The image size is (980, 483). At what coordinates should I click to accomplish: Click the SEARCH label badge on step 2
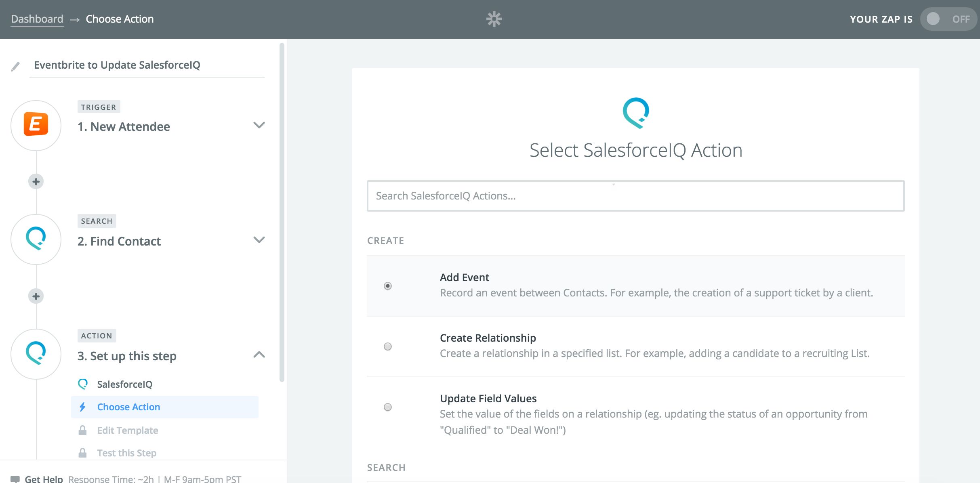click(97, 221)
